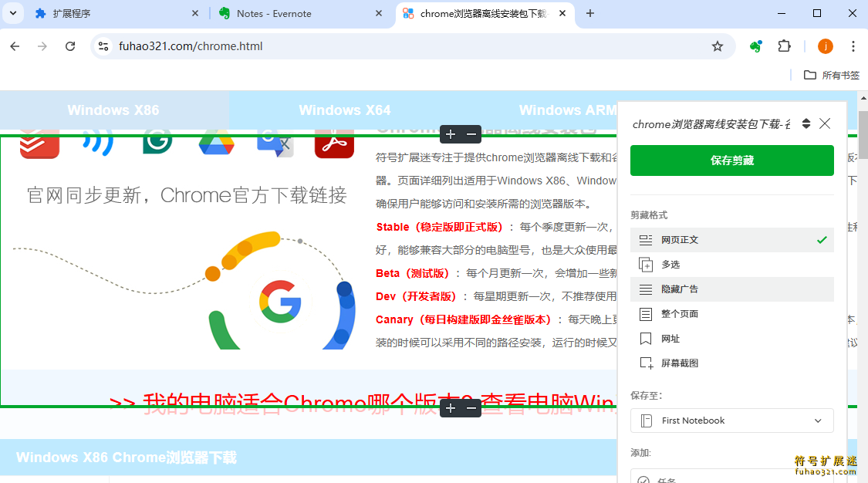The width and height of the screenshot is (868, 483).
Task: Toggle the clip title up-down arrows
Action: pos(806,123)
